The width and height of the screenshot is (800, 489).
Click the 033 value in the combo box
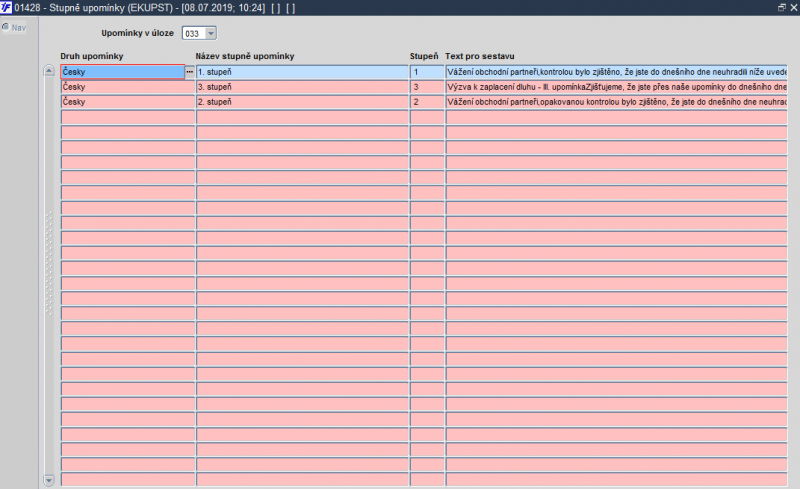pos(194,34)
